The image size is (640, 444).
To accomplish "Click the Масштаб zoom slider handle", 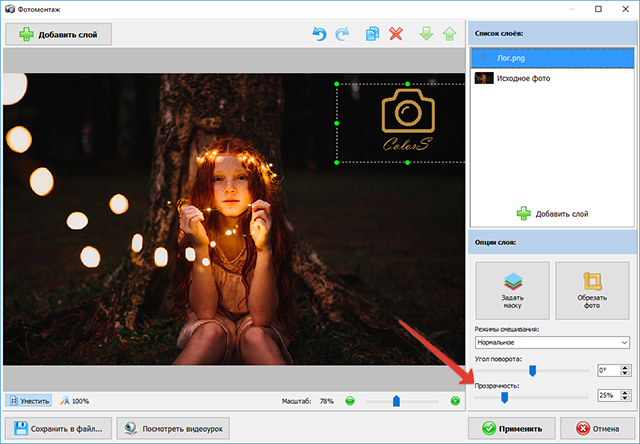I will tap(396, 401).
